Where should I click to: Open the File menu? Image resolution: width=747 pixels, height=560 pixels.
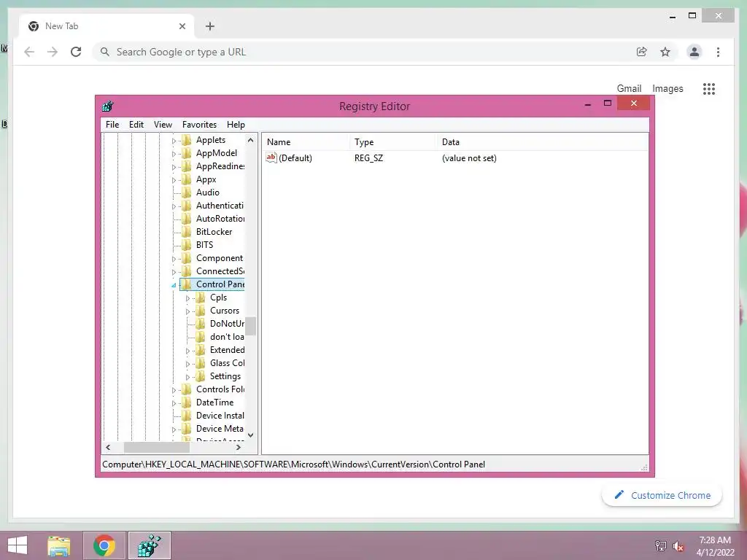pos(112,124)
